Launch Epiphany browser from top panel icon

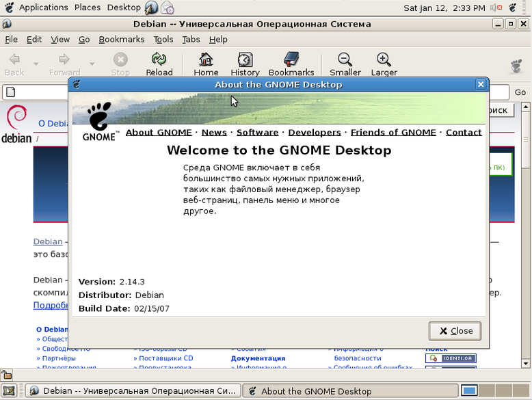tap(151, 8)
